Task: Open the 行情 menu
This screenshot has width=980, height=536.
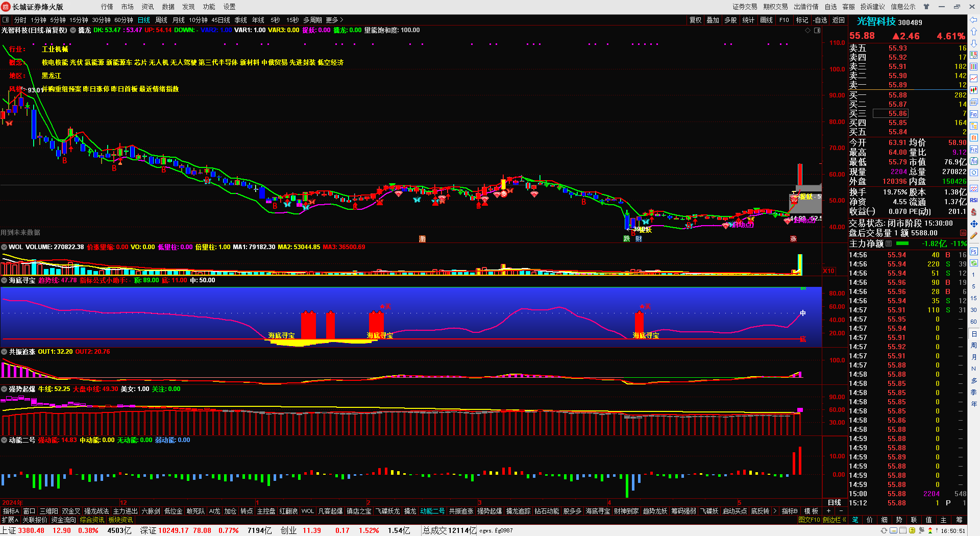Action: tap(107, 7)
